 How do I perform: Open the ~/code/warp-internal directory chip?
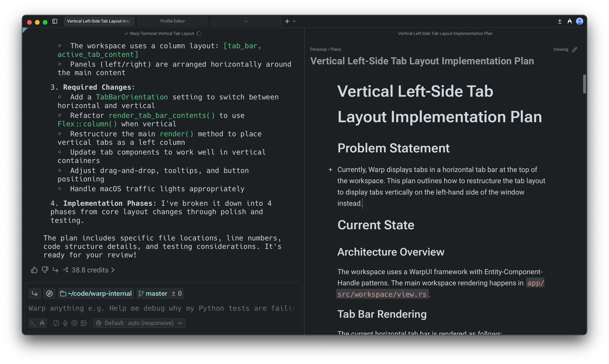pos(96,294)
